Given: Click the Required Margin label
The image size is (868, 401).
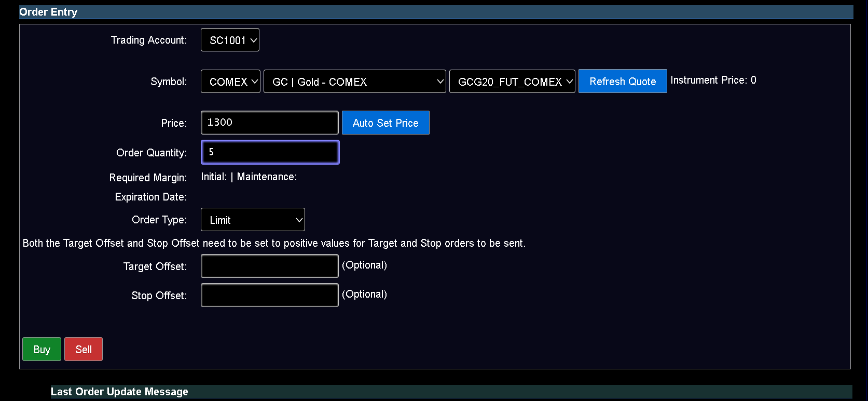Looking at the screenshot, I should [148, 178].
